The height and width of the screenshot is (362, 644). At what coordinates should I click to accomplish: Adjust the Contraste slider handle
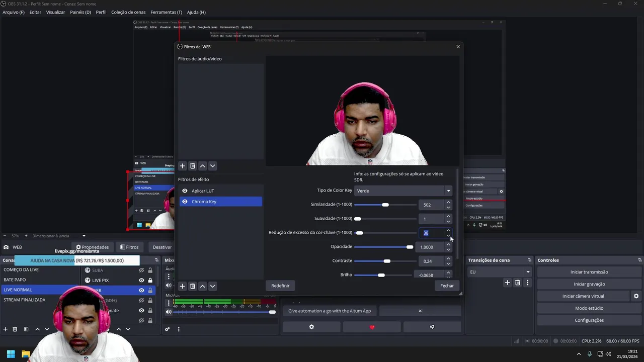pos(387,261)
